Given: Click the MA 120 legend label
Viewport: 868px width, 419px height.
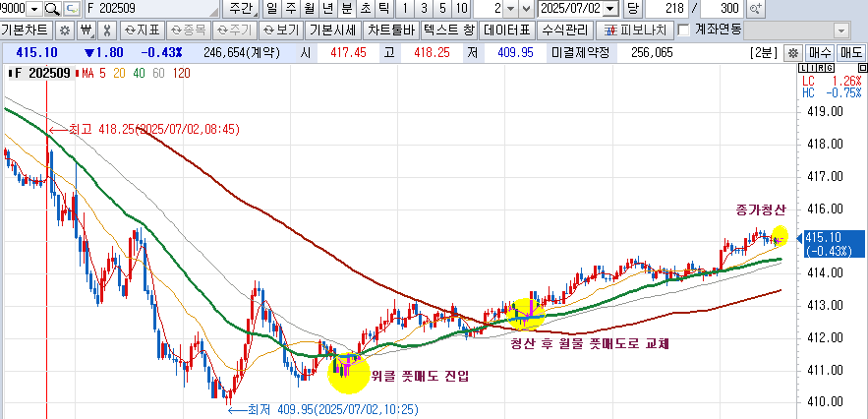Looking at the screenshot, I should coord(181,73).
